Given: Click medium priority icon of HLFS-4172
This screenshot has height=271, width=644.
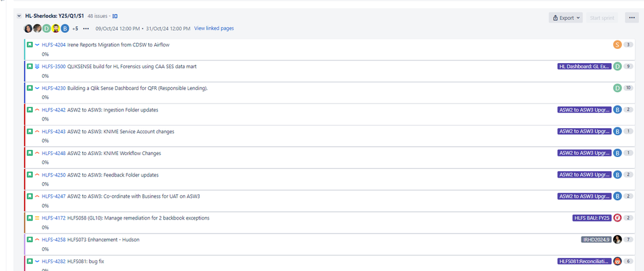Looking at the screenshot, I should pos(37,218).
